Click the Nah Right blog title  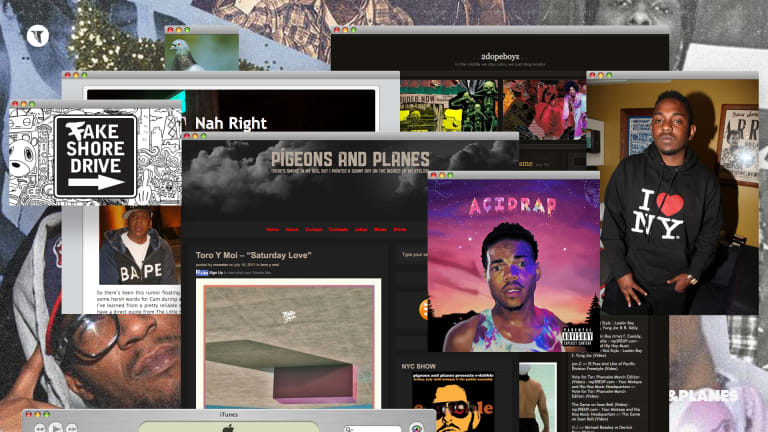pos(231,123)
